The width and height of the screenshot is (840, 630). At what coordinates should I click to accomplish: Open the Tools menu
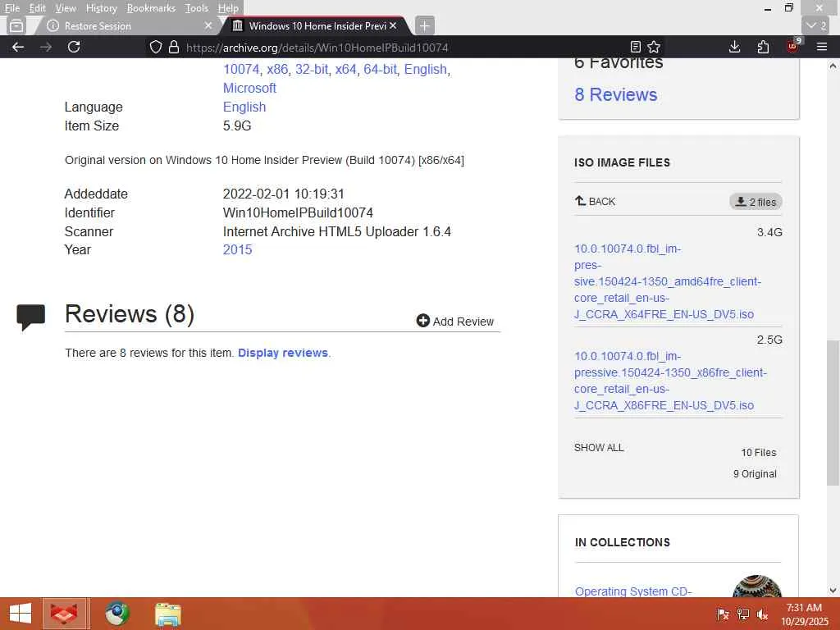pyautogui.click(x=197, y=8)
